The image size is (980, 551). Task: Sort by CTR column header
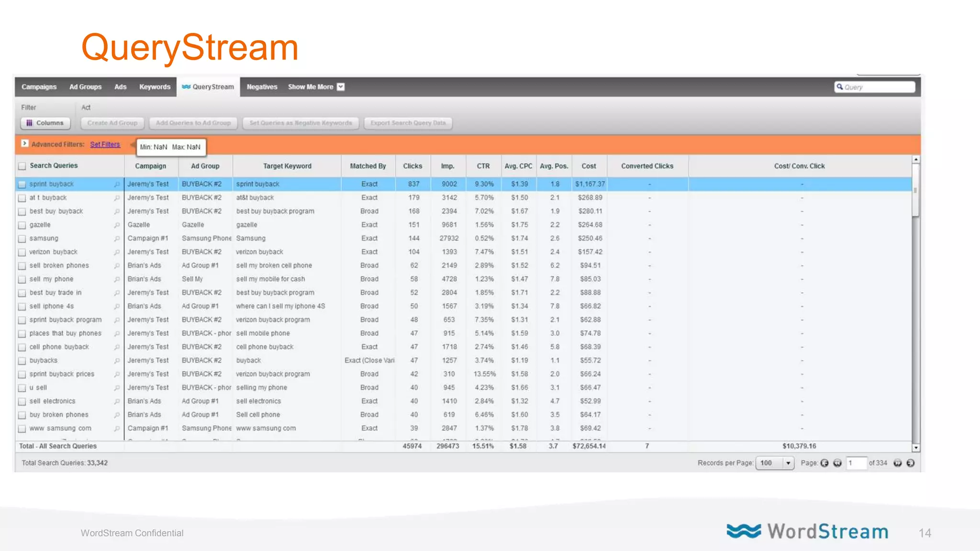pyautogui.click(x=483, y=166)
